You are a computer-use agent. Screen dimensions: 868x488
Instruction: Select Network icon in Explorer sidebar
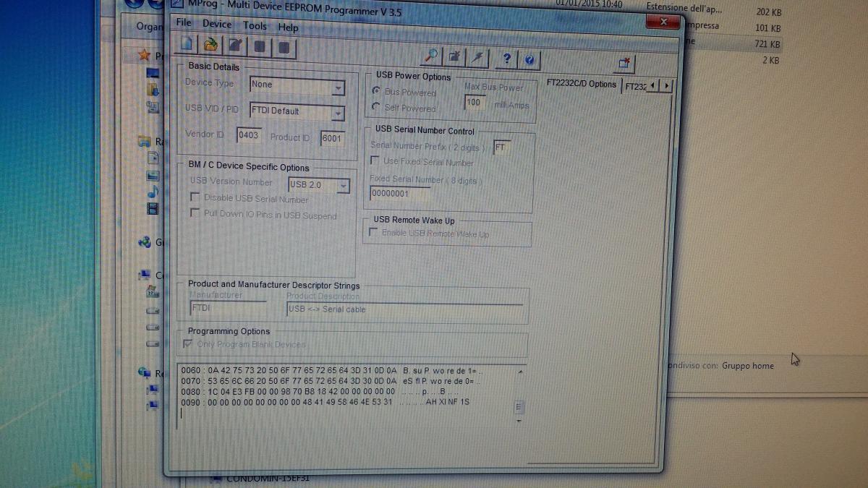145,373
